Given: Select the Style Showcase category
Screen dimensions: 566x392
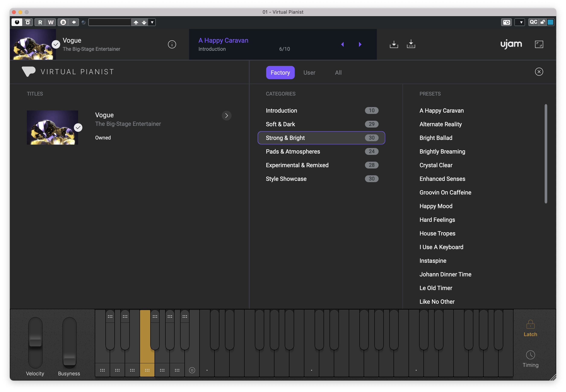Looking at the screenshot, I should (x=321, y=179).
